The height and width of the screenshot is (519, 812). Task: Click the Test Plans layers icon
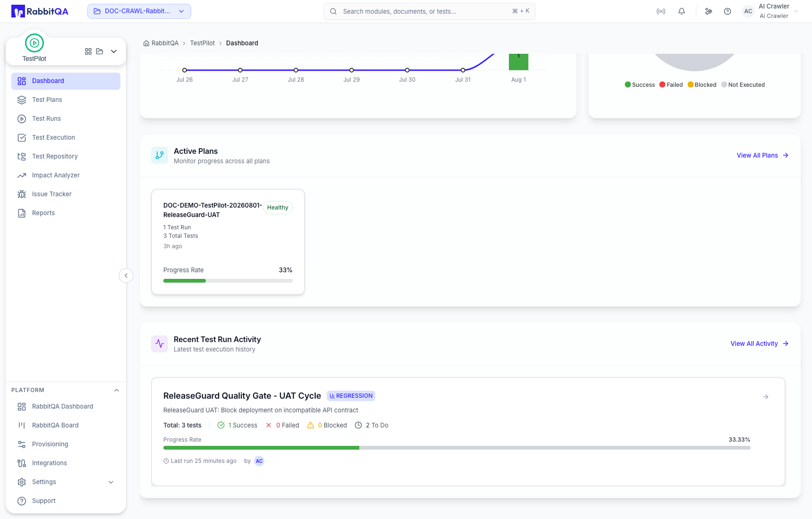coord(22,100)
